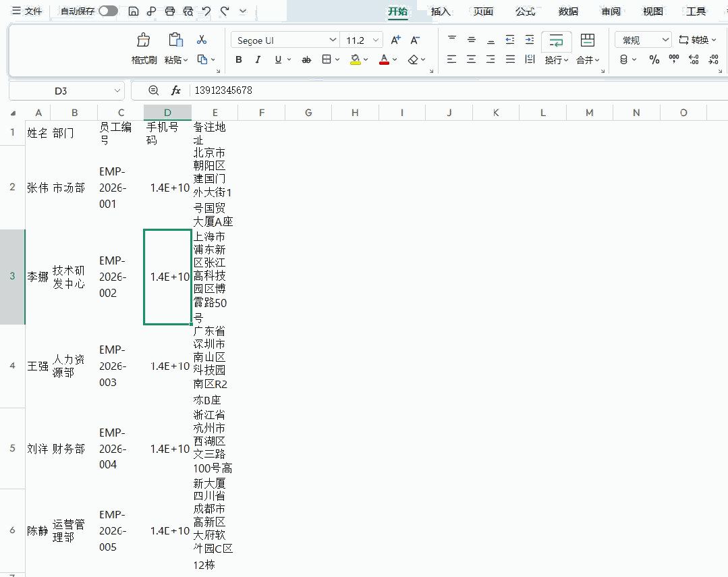
Task: Click the Redo arrow
Action: [225, 11]
